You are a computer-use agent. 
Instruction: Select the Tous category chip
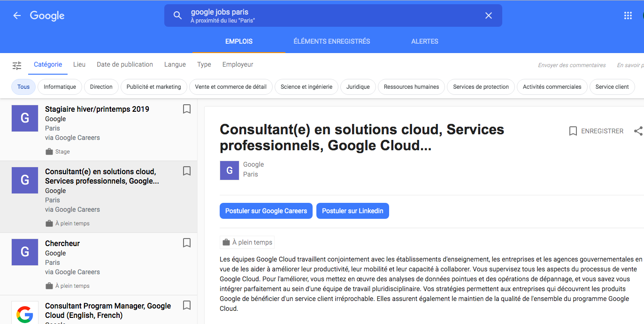23,87
